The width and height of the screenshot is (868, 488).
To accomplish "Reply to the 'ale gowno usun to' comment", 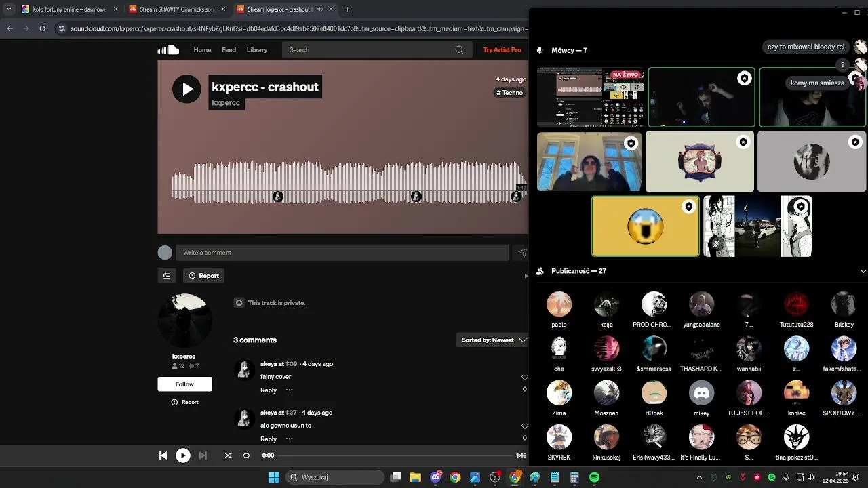I will tap(269, 439).
